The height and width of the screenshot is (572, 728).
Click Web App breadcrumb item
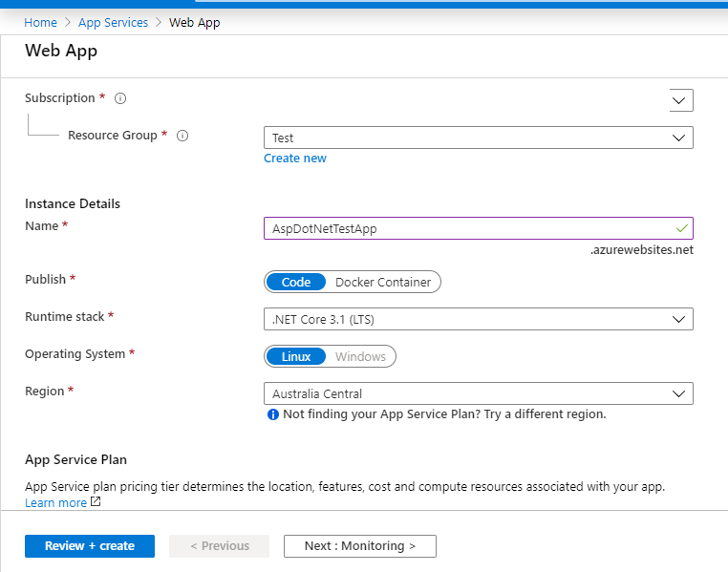pos(195,22)
